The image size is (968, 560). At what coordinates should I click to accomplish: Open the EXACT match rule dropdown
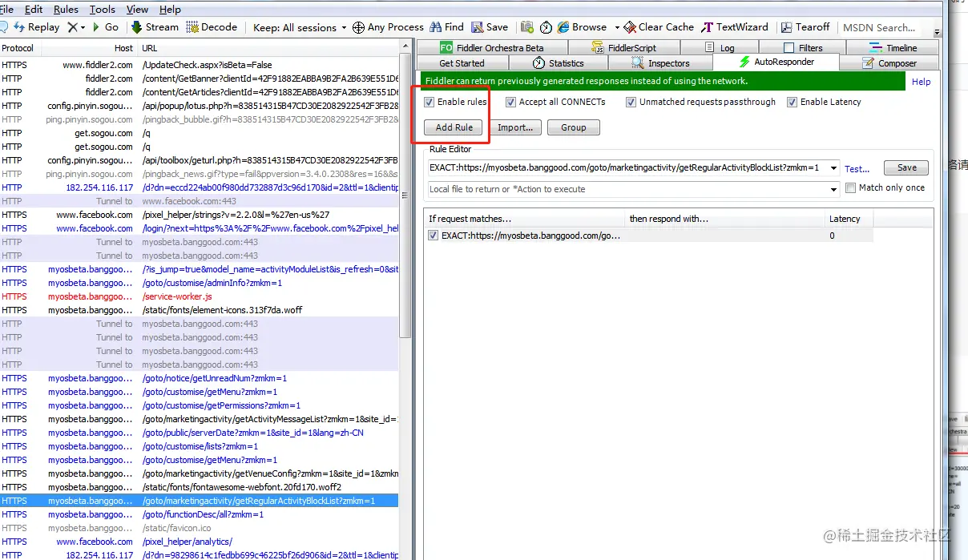(x=834, y=168)
